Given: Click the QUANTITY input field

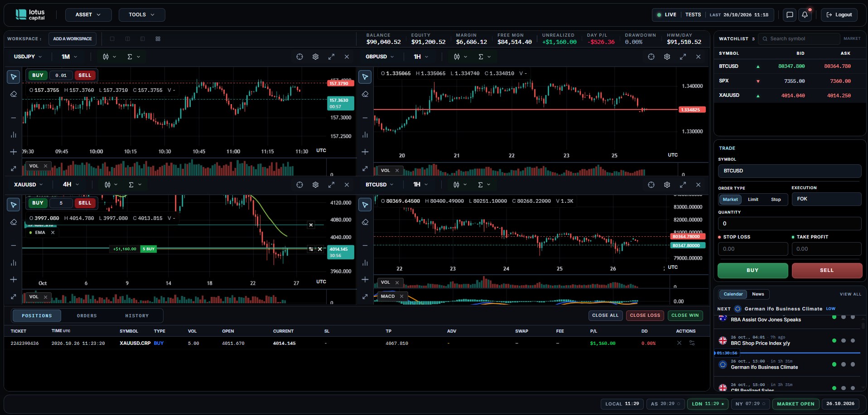Looking at the screenshot, I should (790, 224).
